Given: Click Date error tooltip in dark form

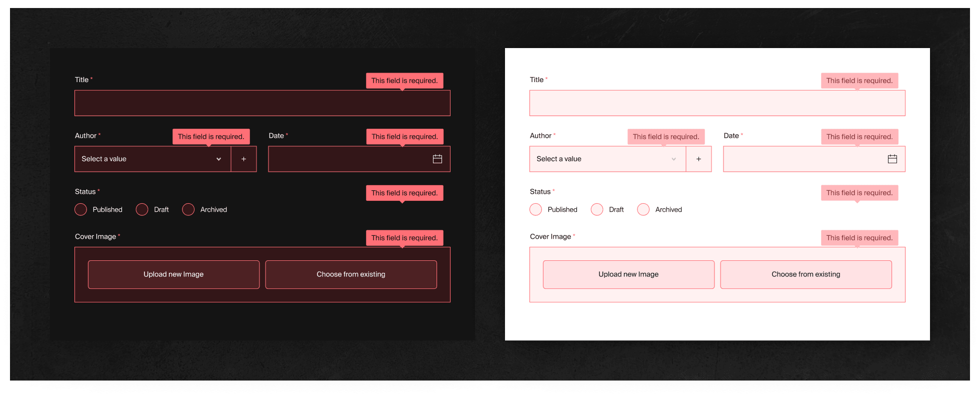Looking at the screenshot, I should (x=404, y=137).
